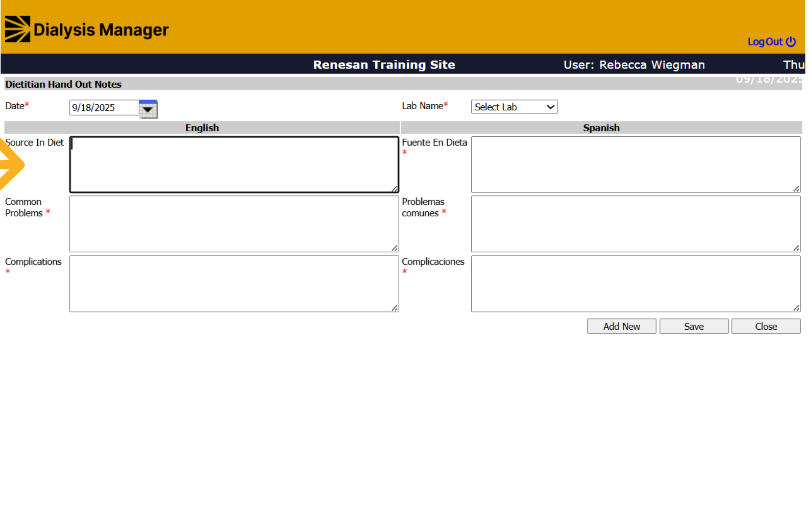The height and width of the screenshot is (514, 812).
Task: Click the English Complications text area
Action: (x=234, y=284)
